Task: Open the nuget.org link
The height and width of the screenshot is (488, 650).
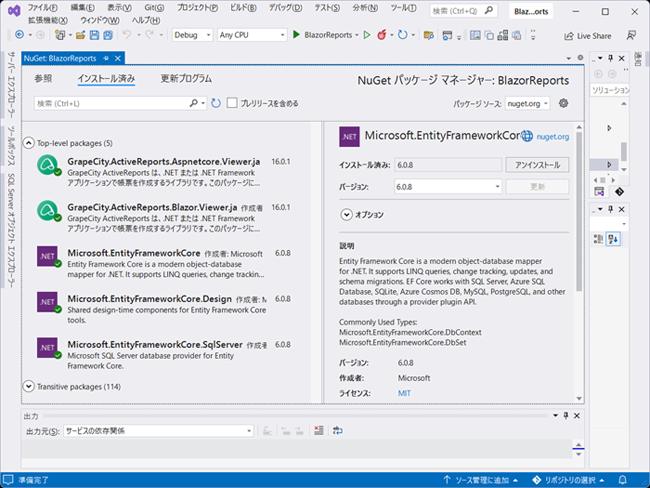Action: point(553,136)
